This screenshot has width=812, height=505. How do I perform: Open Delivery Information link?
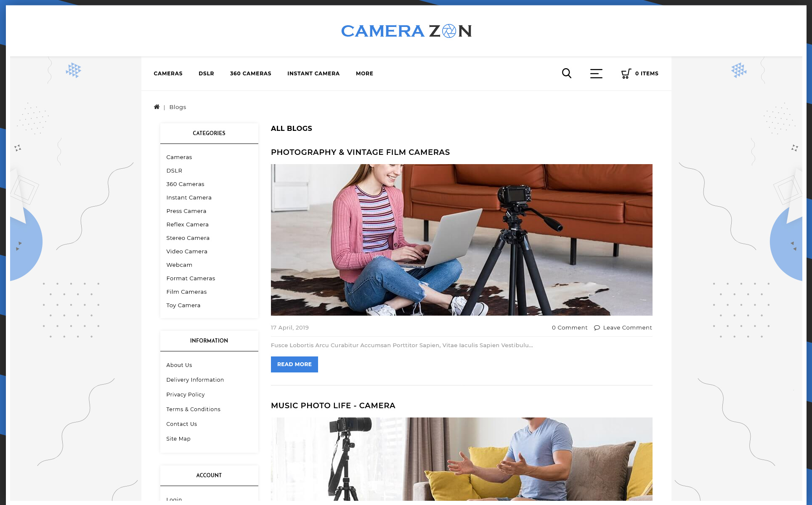tap(195, 380)
